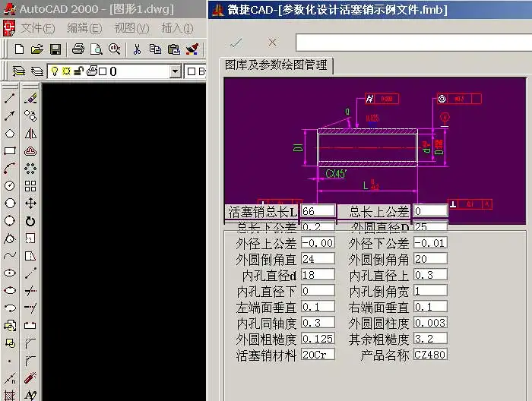Screen dimensions: 532x401
Task: Click the 内孔同轴度 field showing 0.3
Action: pyautogui.click(x=318, y=323)
